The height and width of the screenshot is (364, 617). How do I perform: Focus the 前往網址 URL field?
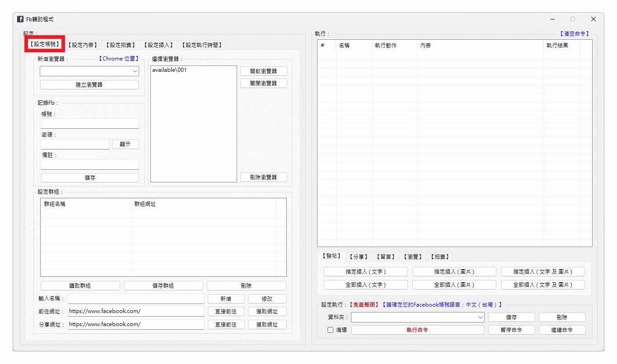tap(136, 311)
